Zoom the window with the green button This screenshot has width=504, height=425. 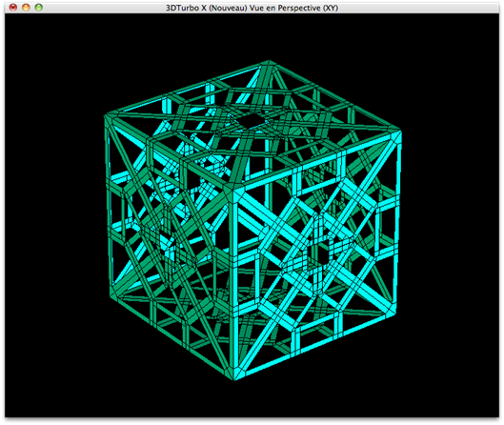[x=38, y=8]
